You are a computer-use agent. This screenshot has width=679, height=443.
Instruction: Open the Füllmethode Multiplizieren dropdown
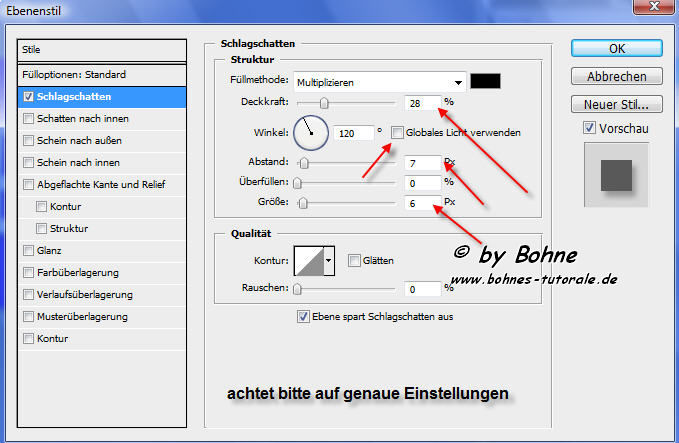[380, 82]
